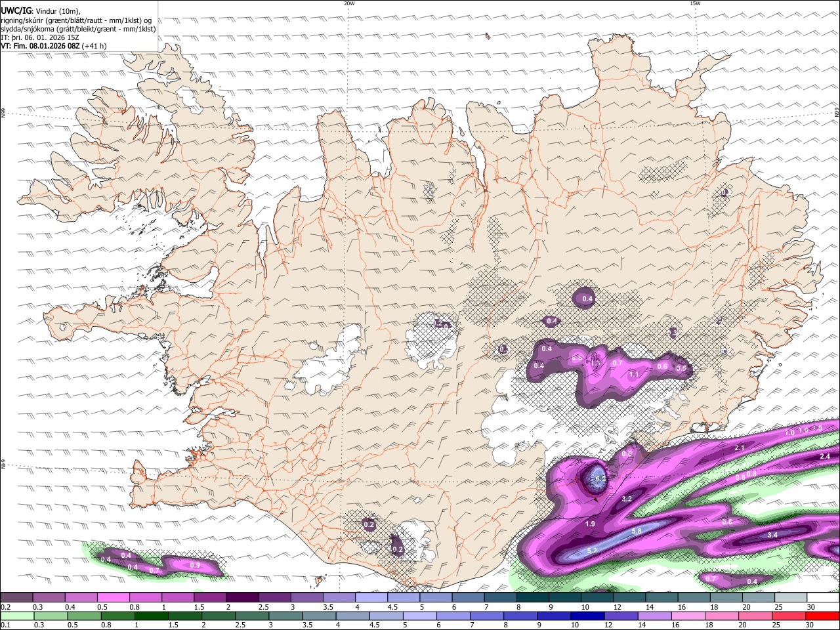The height and width of the screenshot is (630, 840).
Task: Click the lower-row legend label 0.1
Action: 5,625
